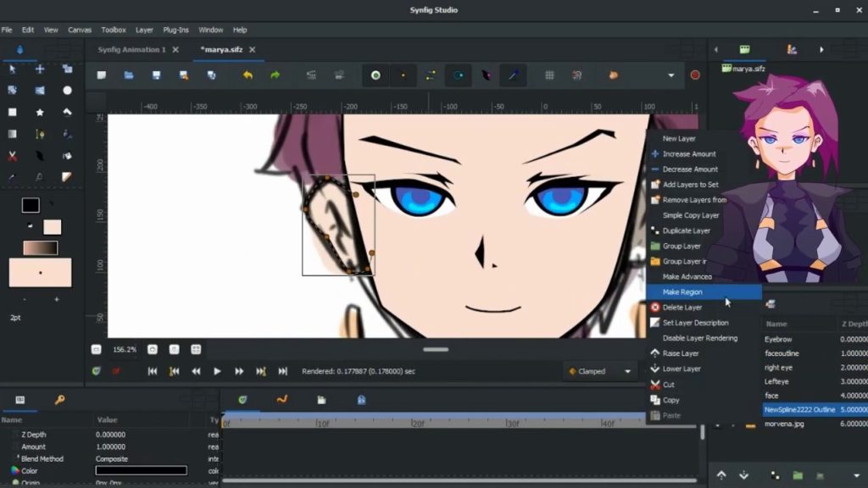Screen dimensions: 868x488
Task: Switch to the Synfig Animation 1 tab
Action: (x=131, y=50)
